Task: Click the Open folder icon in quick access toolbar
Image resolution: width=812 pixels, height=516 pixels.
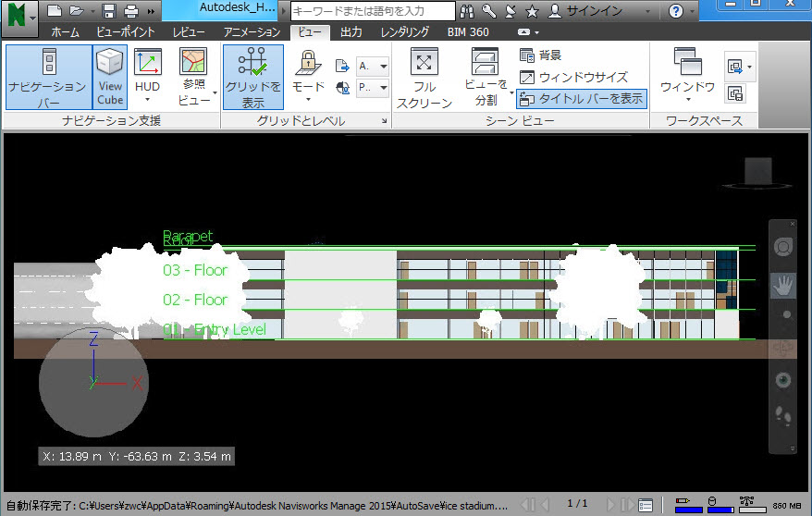Action: coord(77,10)
